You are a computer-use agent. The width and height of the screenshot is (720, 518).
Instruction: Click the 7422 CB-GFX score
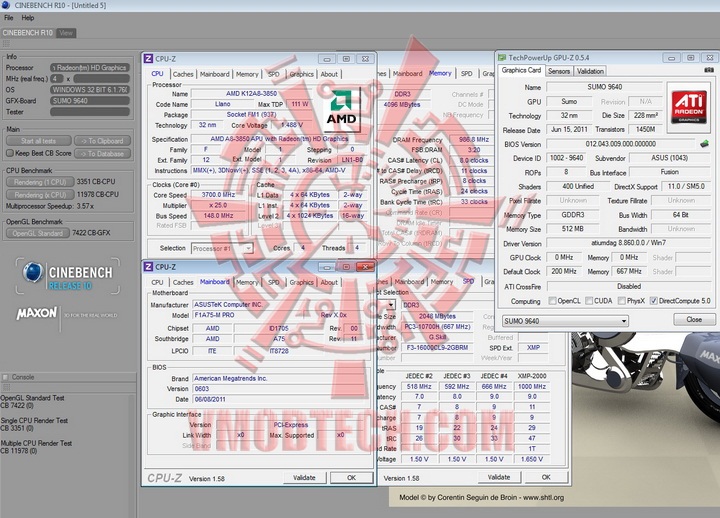(x=91, y=233)
